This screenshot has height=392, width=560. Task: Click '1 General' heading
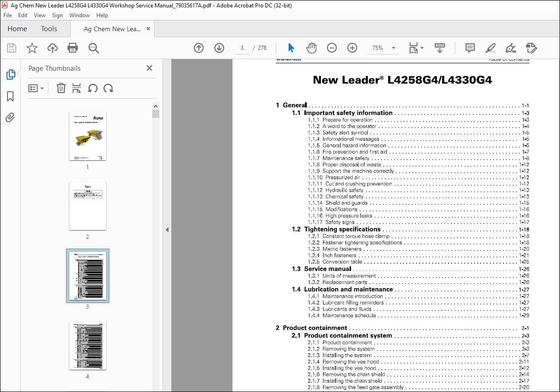click(291, 105)
